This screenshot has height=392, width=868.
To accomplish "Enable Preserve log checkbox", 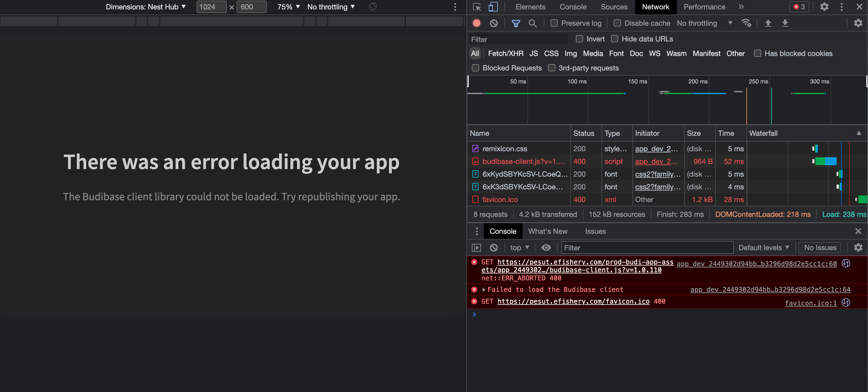I will coord(554,23).
